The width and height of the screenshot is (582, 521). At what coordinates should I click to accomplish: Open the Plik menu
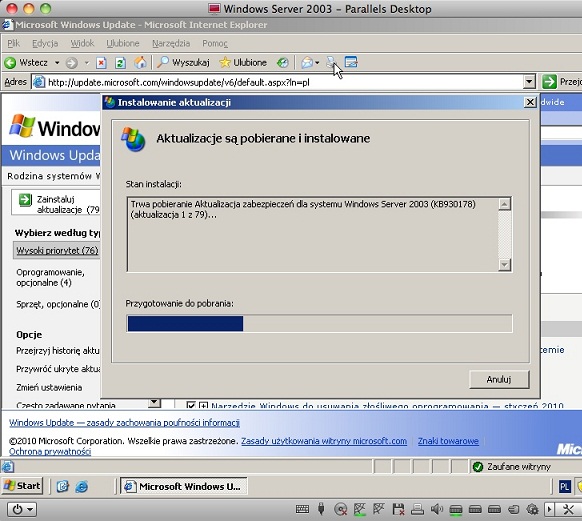[14, 43]
